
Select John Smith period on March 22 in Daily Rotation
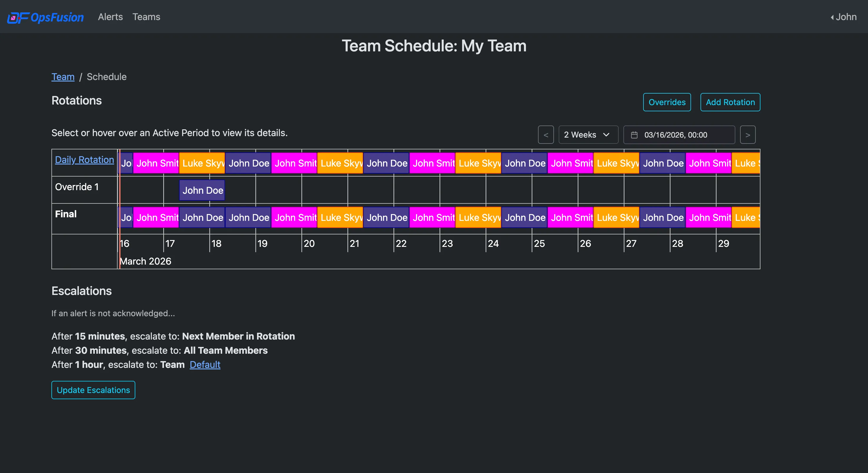tap(432, 163)
